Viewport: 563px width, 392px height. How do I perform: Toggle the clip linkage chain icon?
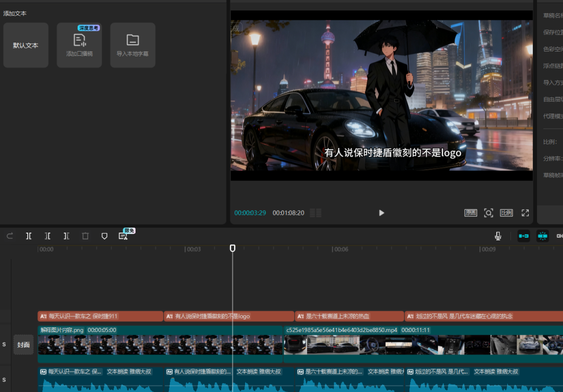point(560,236)
